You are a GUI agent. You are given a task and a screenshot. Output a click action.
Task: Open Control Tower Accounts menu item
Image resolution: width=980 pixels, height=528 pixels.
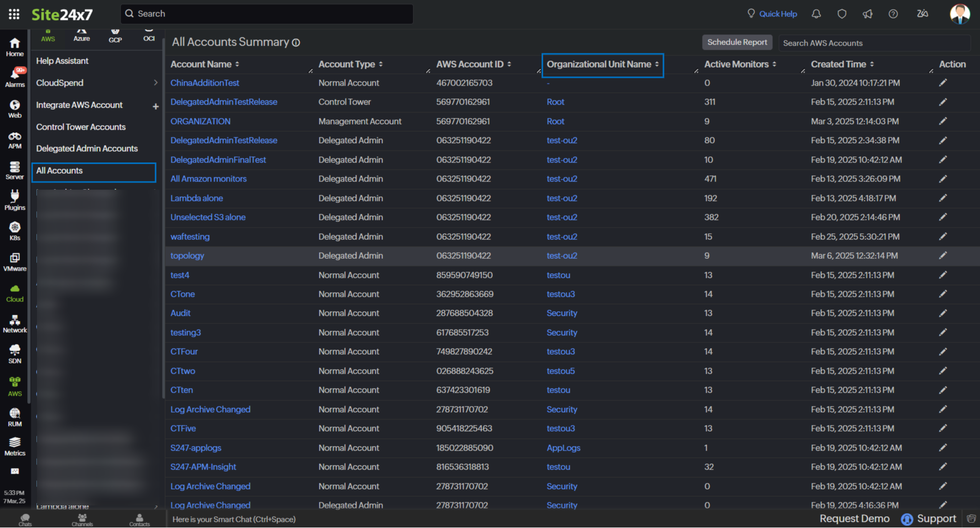pyautogui.click(x=81, y=127)
